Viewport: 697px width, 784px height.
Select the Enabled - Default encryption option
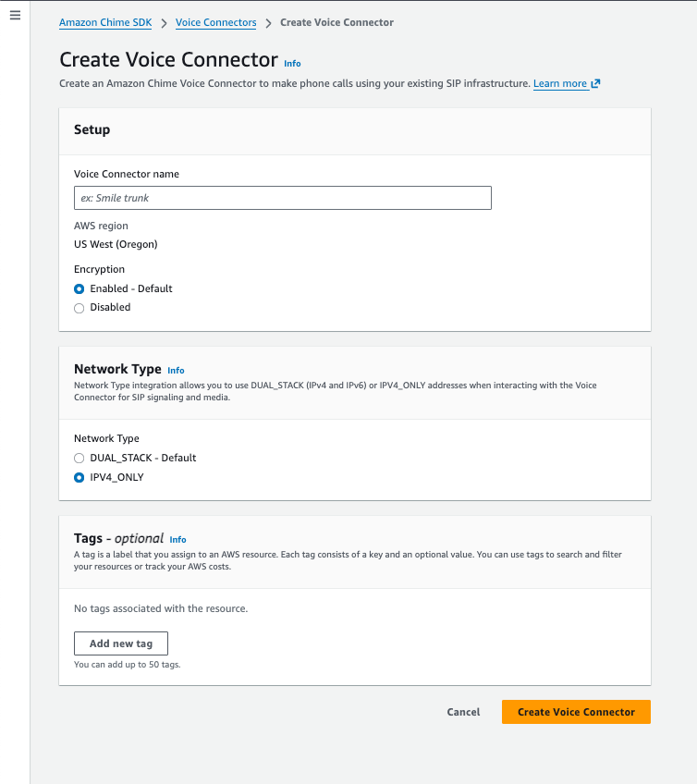(79, 288)
